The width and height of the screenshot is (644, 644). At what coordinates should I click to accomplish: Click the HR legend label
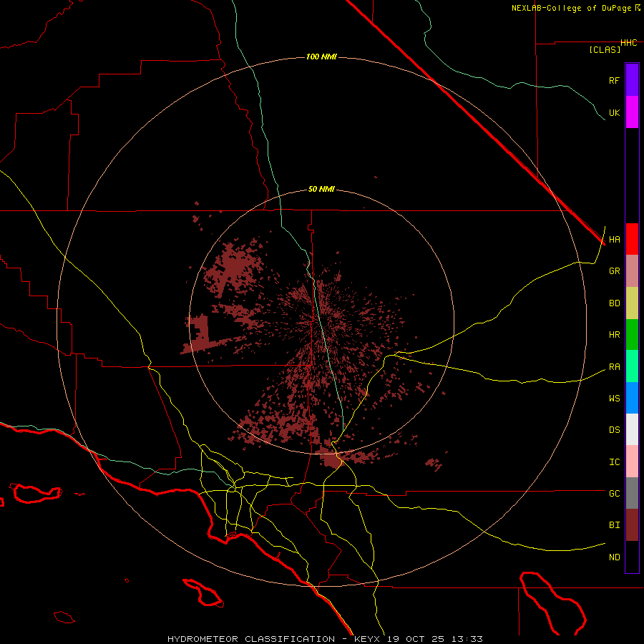click(614, 335)
